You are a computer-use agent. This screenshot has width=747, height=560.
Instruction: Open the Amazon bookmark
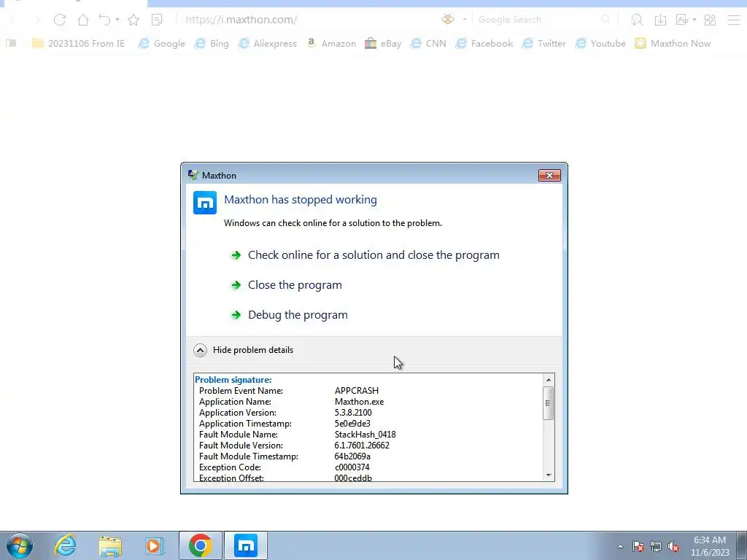coord(331,43)
